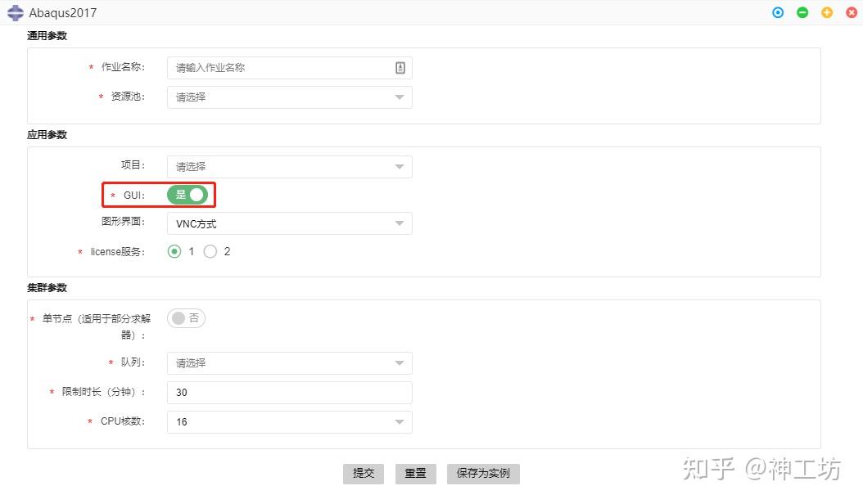Enable the 单节点 switch
This screenshot has height=504, width=863.
186,318
